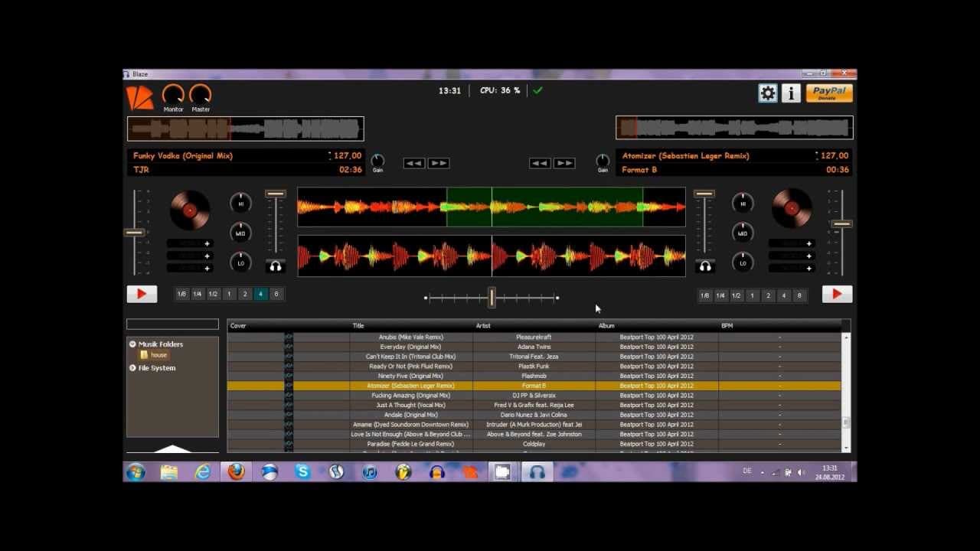This screenshot has width=980, height=551.
Task: Open the info (i) button
Action: pos(791,93)
